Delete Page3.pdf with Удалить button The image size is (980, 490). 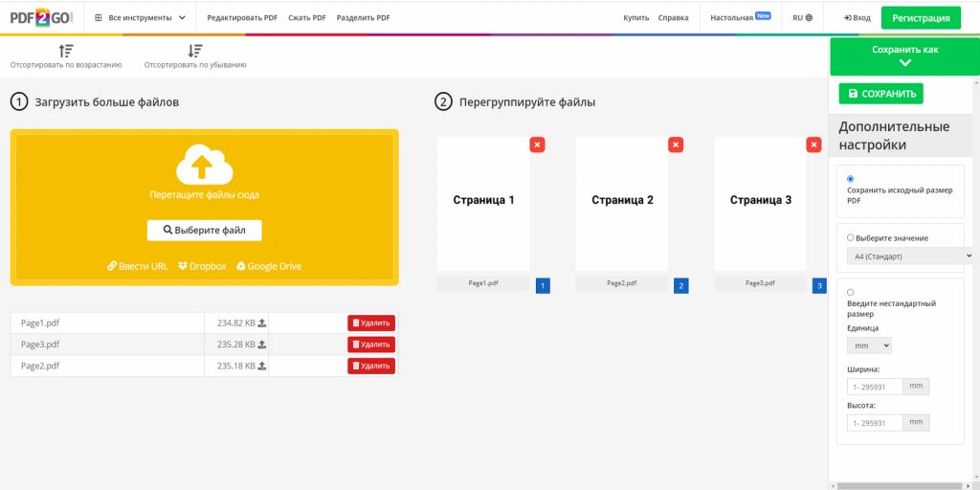click(x=371, y=345)
